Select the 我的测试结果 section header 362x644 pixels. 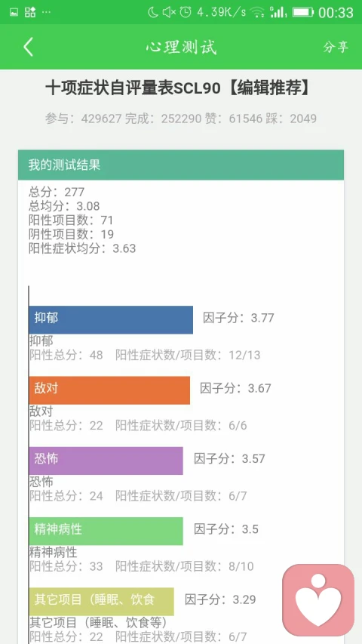coord(180,165)
